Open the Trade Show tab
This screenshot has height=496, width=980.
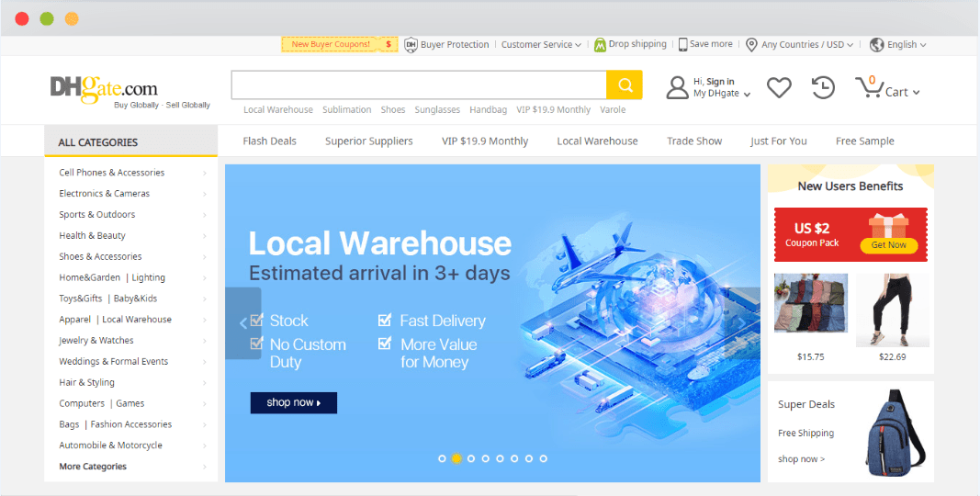pos(694,141)
